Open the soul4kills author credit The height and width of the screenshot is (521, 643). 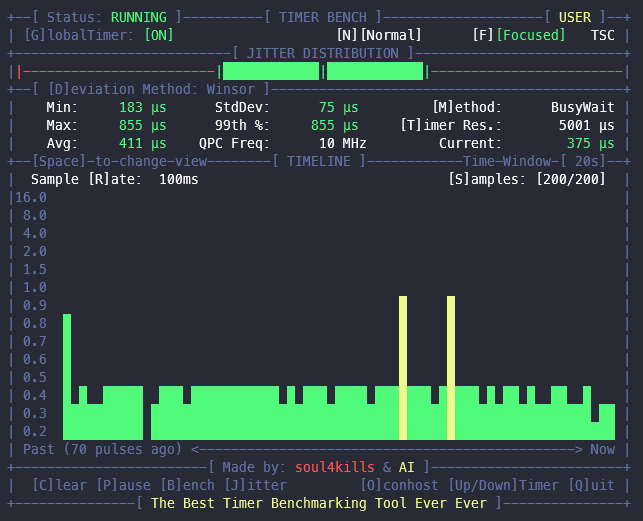pos(335,467)
